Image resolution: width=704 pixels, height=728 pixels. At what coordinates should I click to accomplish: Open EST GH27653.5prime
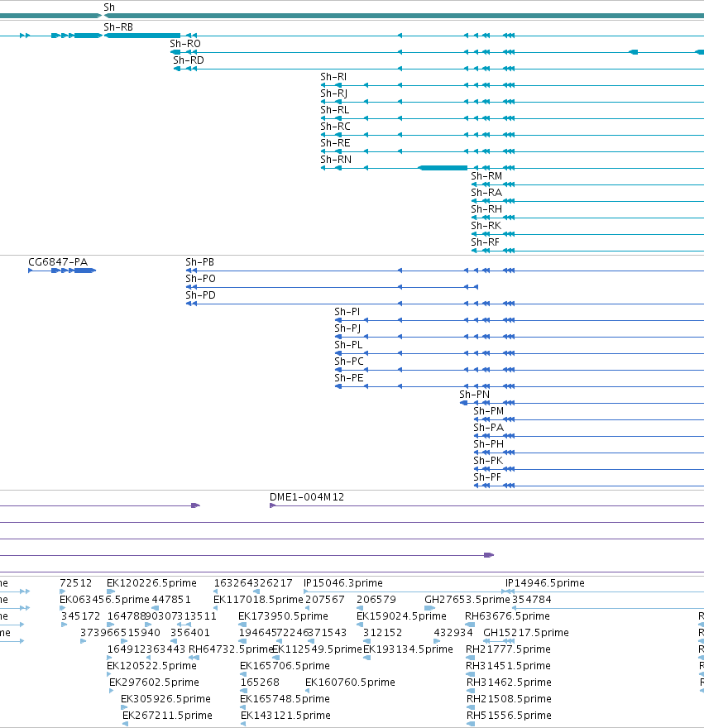[x=467, y=600]
